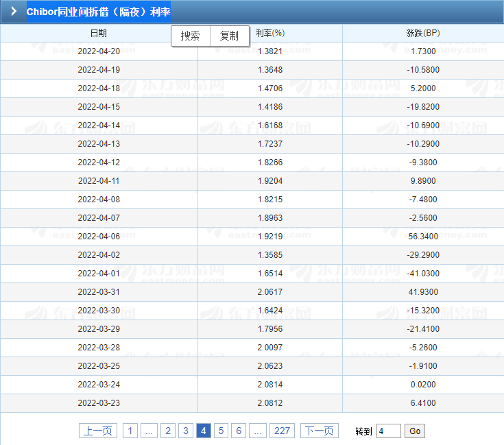The width and height of the screenshot is (504, 445).
Task: Select the date cell 2022-04-01
Action: 99,274
